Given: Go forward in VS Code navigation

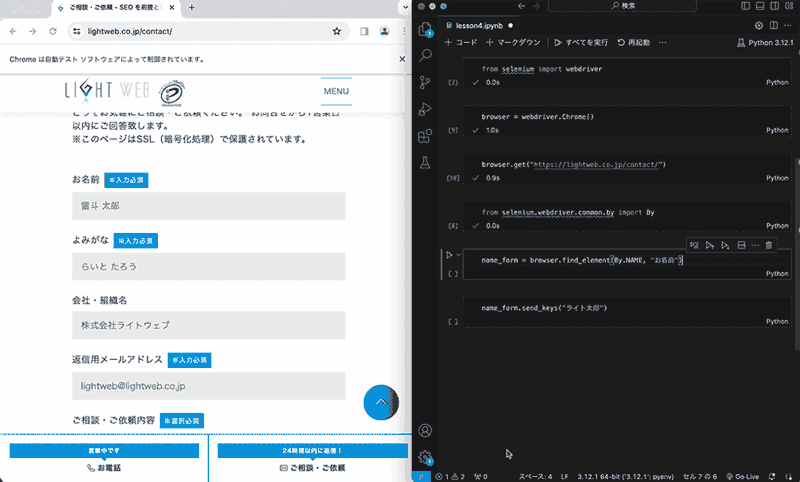Looking at the screenshot, I should click(536, 6).
